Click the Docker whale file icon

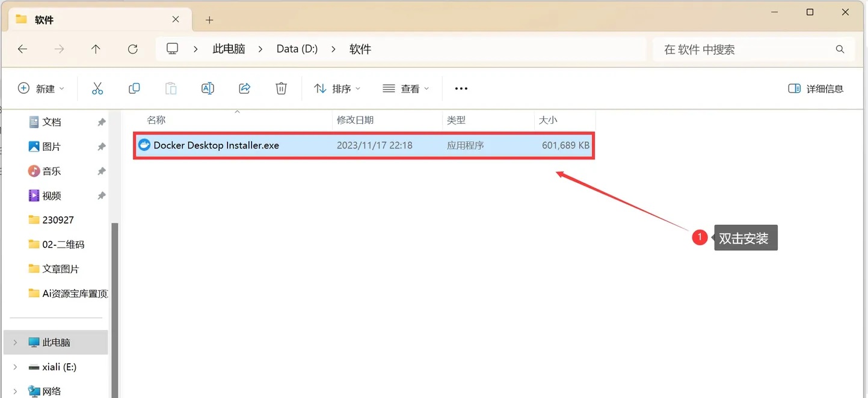tap(144, 145)
